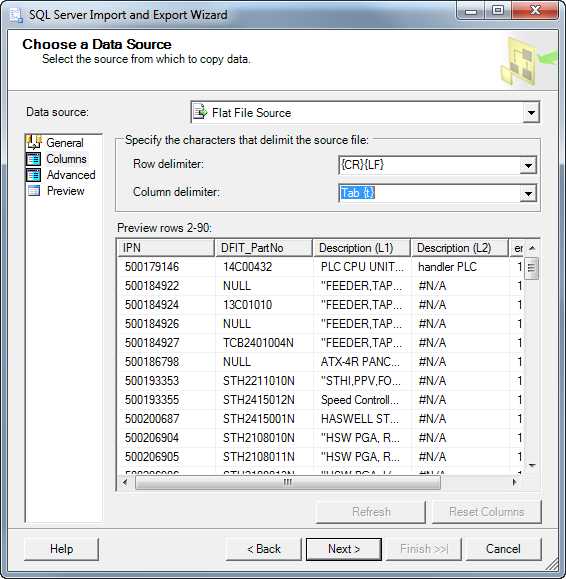The image size is (566, 579).
Task: Click the Flat File Source icon
Action: point(200,112)
